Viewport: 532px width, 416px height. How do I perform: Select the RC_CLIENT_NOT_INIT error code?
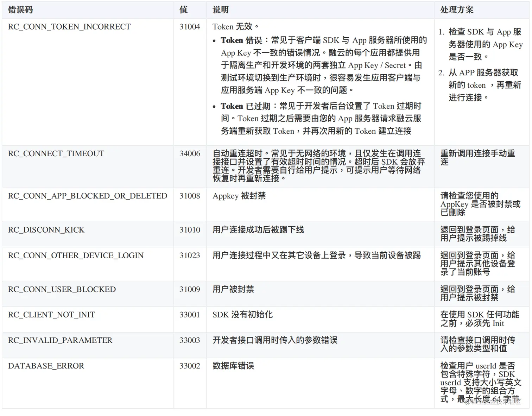51,314
